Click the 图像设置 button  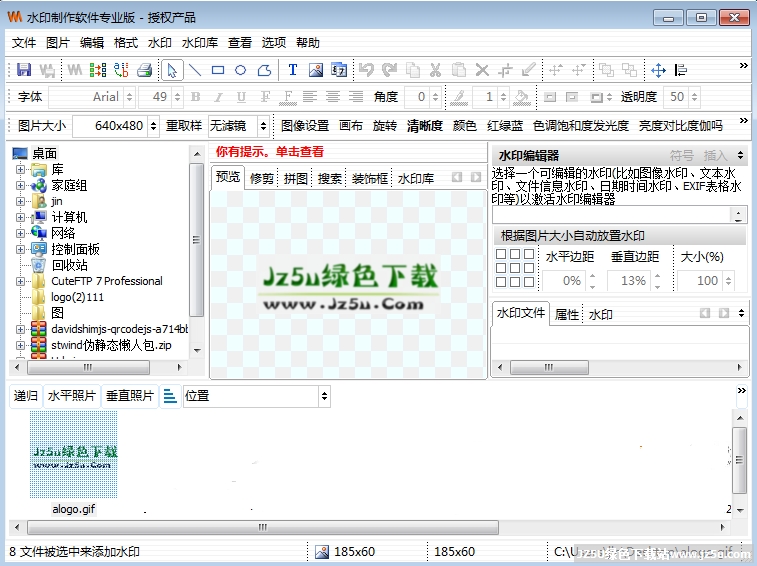coord(305,126)
